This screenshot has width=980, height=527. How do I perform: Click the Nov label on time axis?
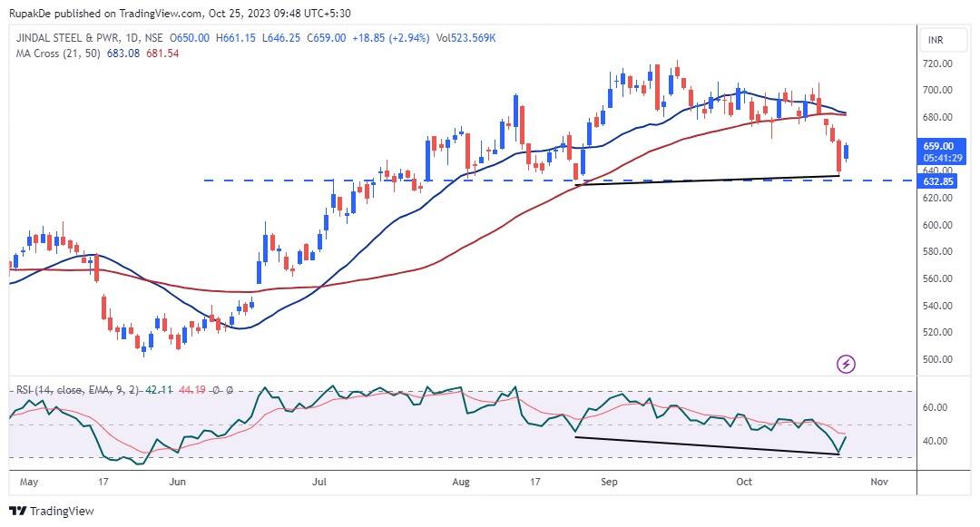[879, 482]
